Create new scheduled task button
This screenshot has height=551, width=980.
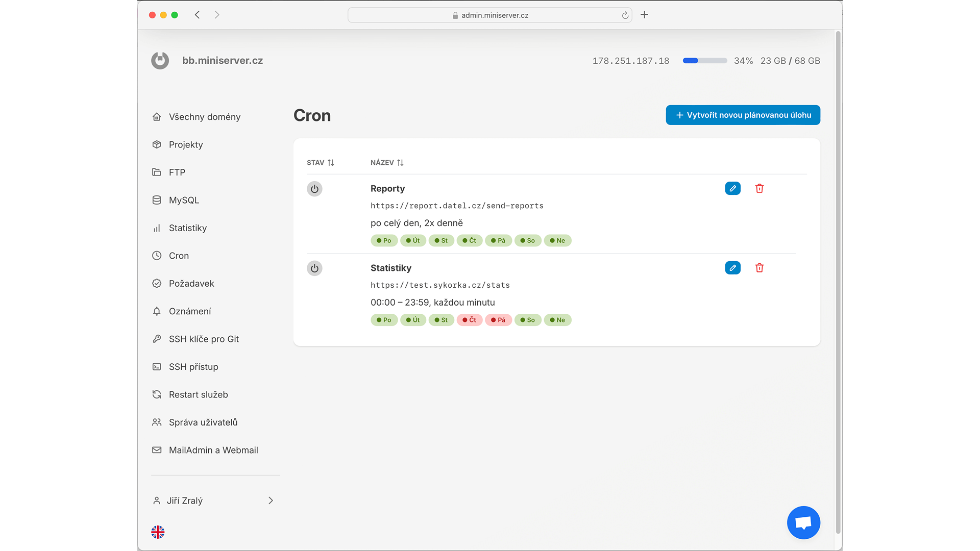[x=743, y=115]
